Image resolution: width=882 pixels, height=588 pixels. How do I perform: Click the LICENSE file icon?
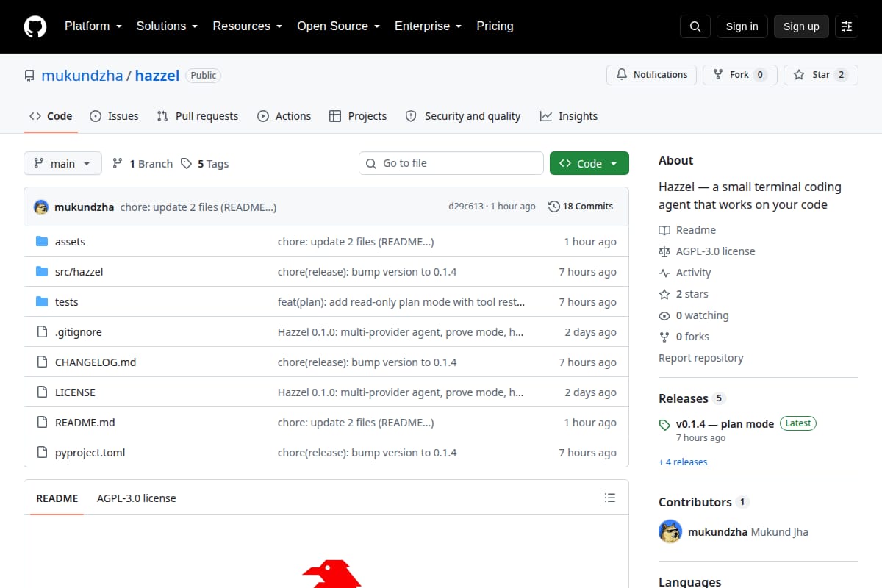[42, 392]
